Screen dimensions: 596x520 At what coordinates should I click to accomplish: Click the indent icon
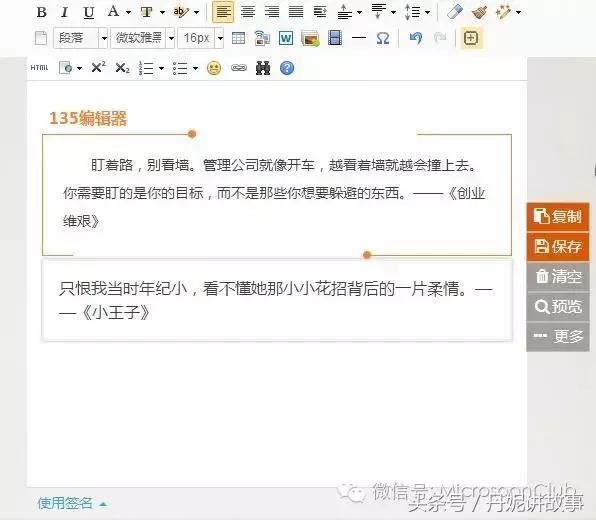coord(320,12)
